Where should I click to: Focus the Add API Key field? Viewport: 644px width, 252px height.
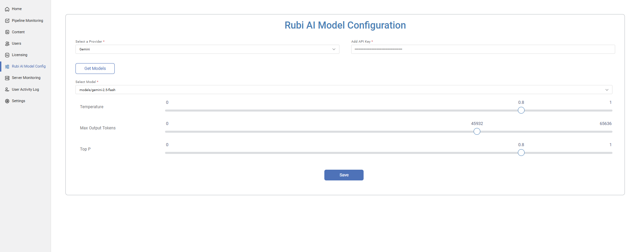pyautogui.click(x=483, y=49)
